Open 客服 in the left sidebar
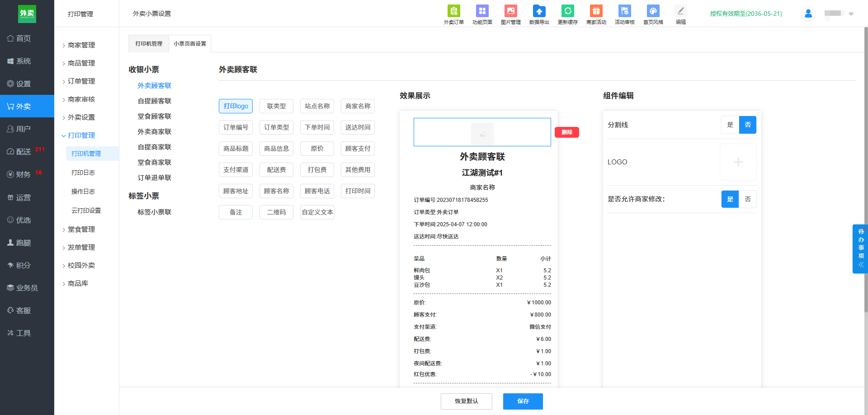The width and height of the screenshot is (868, 415). 27,310
